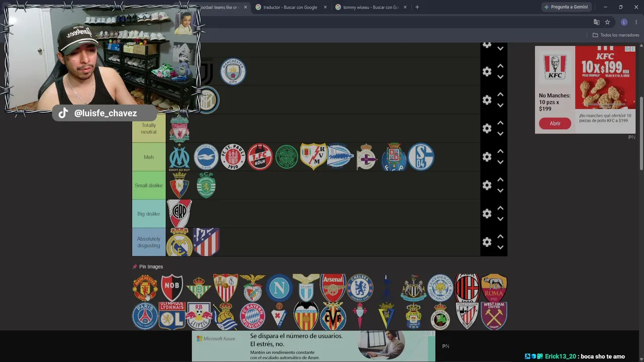Open settings gear for Small dislike tier

click(487, 186)
